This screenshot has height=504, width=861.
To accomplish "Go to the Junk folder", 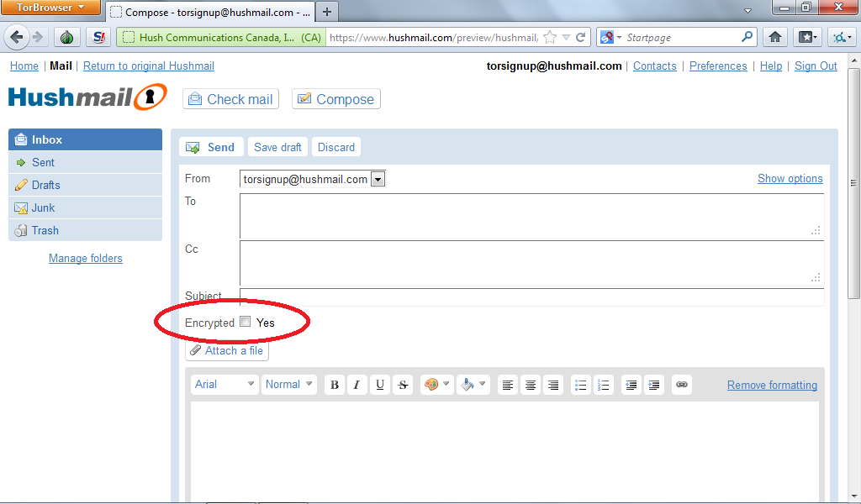I will 43,207.
